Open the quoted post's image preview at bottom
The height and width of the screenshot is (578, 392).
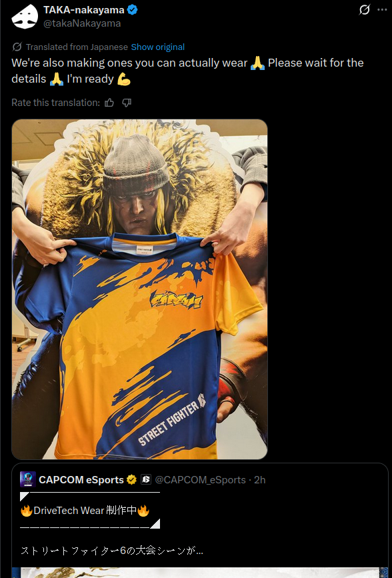click(200, 573)
